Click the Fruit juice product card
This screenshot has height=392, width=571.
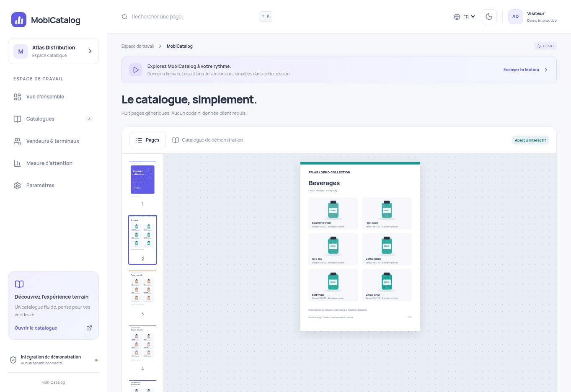click(387, 213)
